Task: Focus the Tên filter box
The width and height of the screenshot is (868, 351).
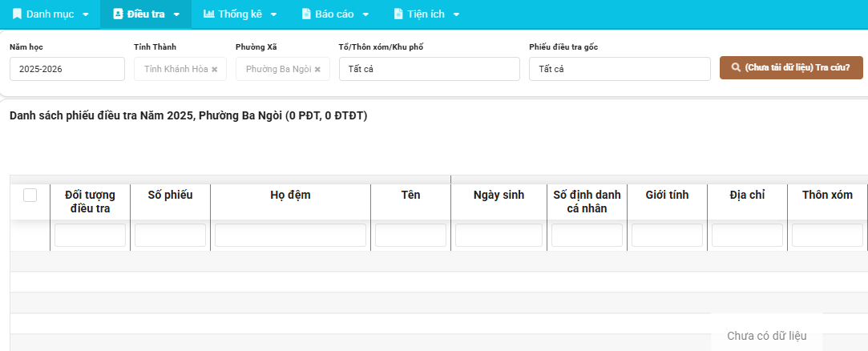Action: tap(410, 236)
